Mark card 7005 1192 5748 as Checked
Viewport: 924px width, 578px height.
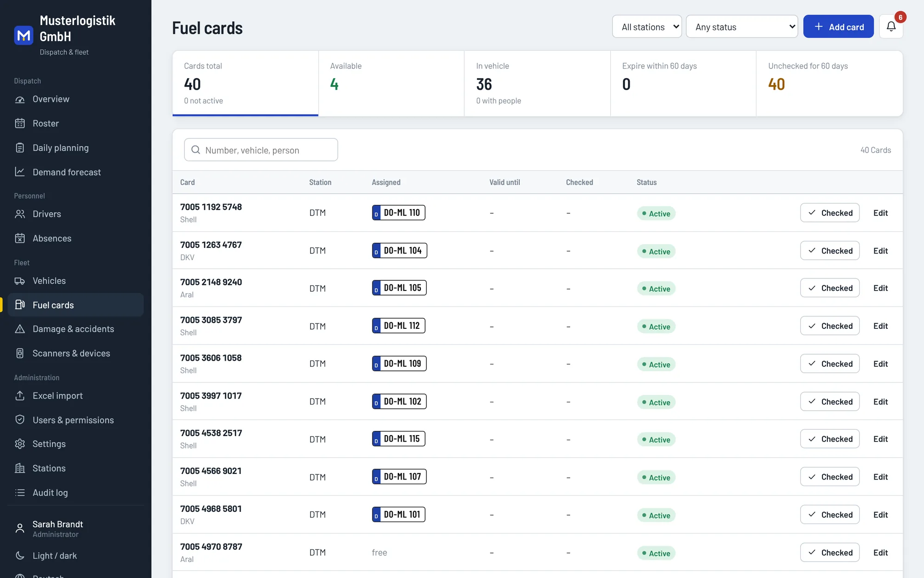coord(830,213)
